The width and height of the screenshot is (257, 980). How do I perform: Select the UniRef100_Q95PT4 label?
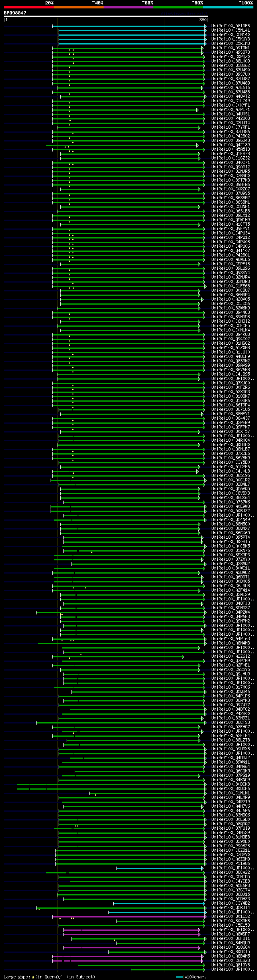click(230, 537)
